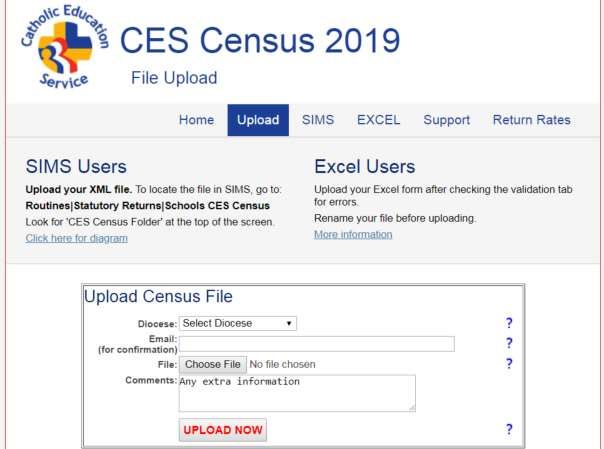Open the More information link for Excel users
Screen dimensions: 604x449
click(353, 235)
